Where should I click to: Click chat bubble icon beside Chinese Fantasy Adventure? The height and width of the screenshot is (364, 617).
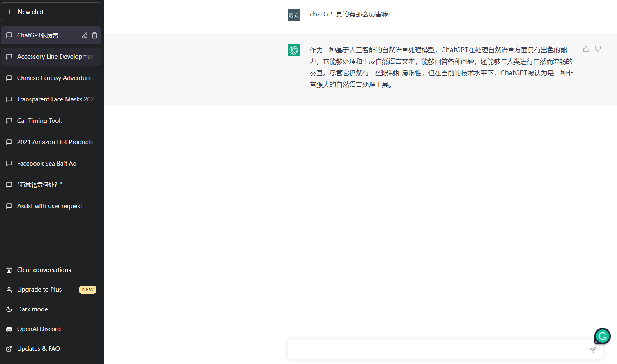(x=9, y=78)
